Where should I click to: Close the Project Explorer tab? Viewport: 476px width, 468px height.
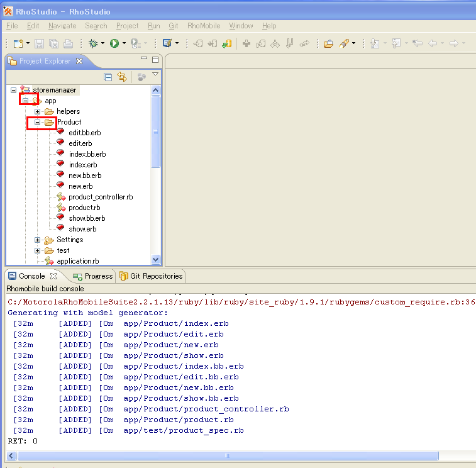(79, 61)
